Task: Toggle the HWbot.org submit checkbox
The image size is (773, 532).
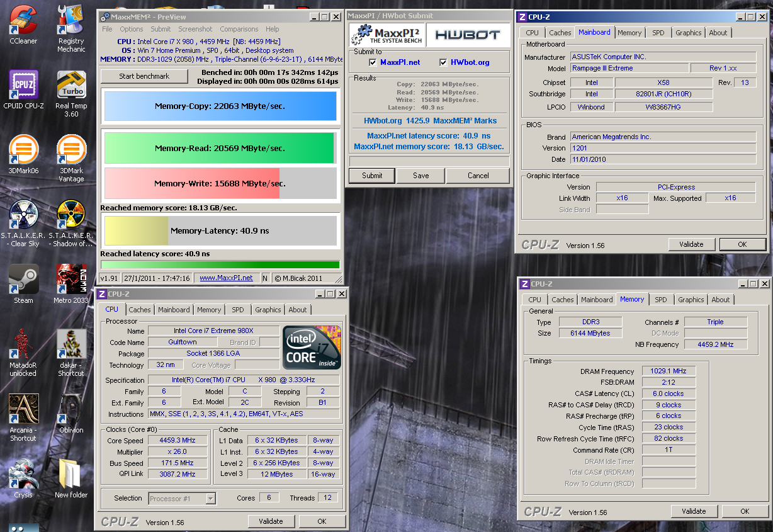Action: click(x=443, y=62)
